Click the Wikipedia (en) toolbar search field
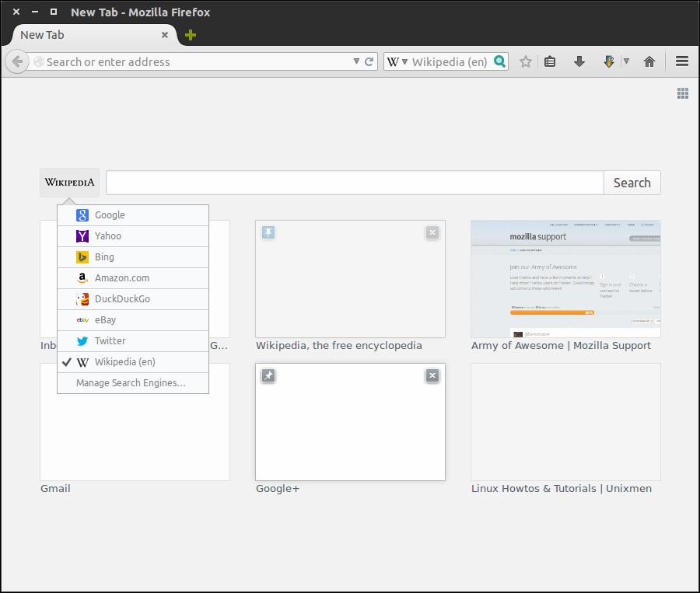700x593 pixels. click(x=450, y=61)
